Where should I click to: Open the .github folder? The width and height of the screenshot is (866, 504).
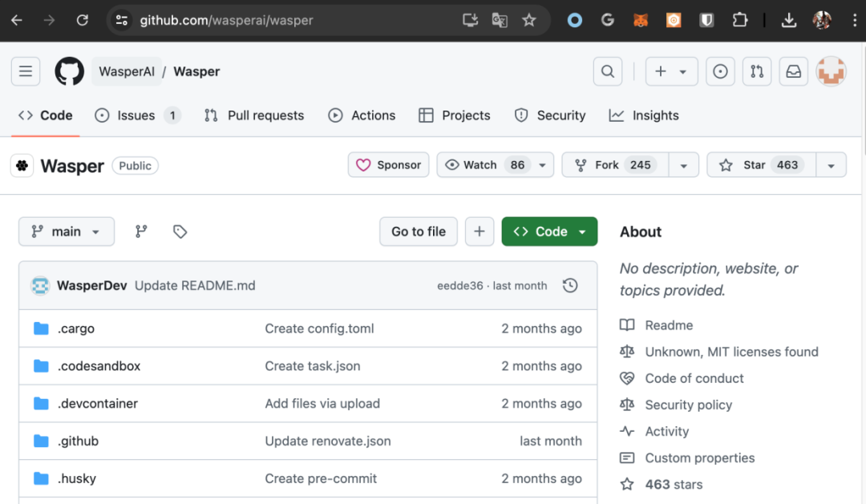[x=78, y=441]
